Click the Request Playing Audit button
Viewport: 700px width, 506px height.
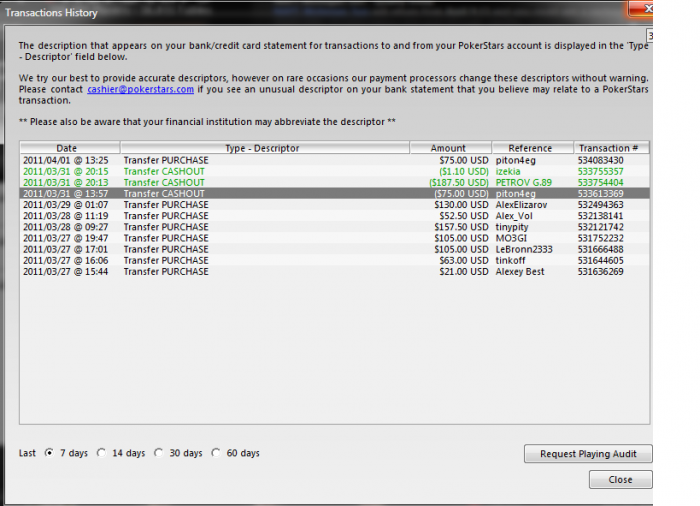(588, 454)
